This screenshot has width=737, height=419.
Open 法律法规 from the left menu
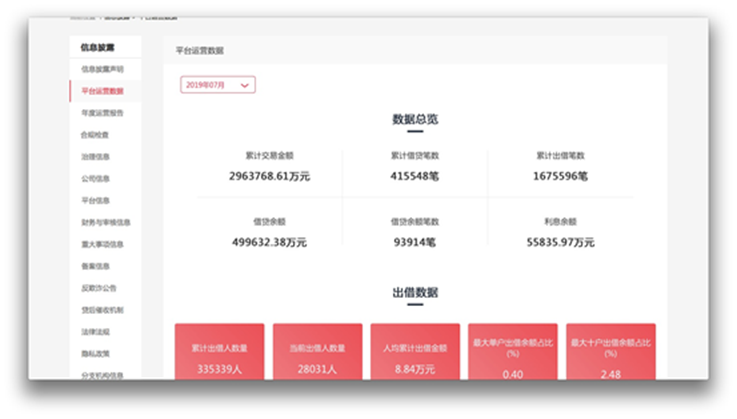(x=95, y=331)
